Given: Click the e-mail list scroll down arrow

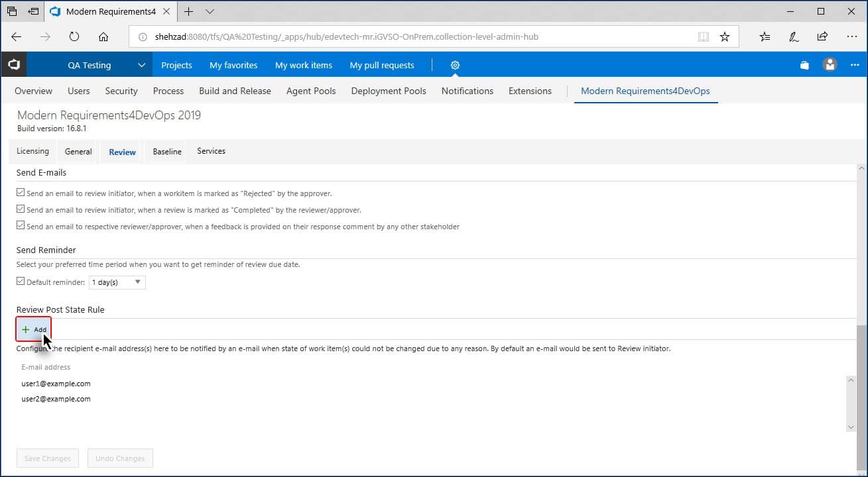Looking at the screenshot, I should 851,428.
